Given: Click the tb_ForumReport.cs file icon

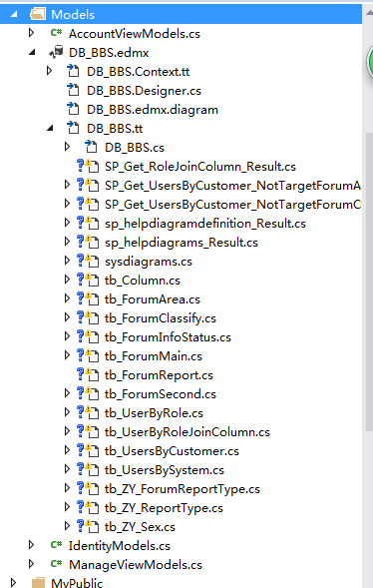Looking at the screenshot, I should click(x=88, y=374).
